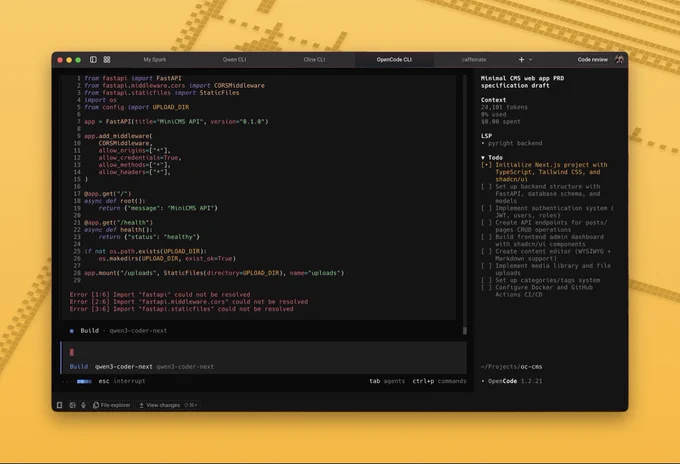Switch to the My Spark tab
680x464 pixels.
pos(155,59)
